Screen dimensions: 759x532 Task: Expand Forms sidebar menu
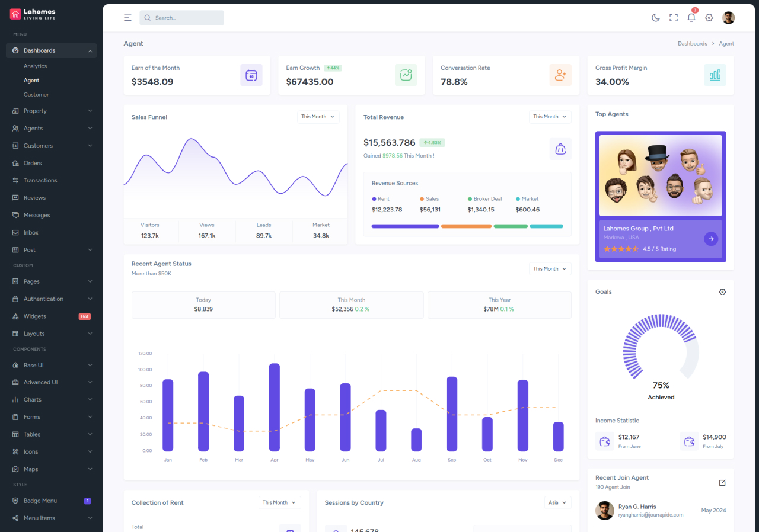(51, 417)
